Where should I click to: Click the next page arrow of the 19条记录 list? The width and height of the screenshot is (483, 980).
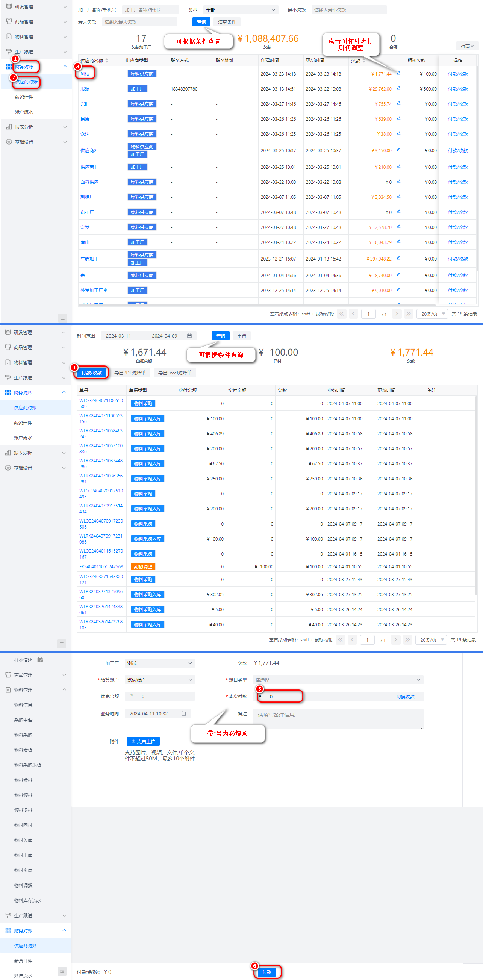[x=395, y=640]
